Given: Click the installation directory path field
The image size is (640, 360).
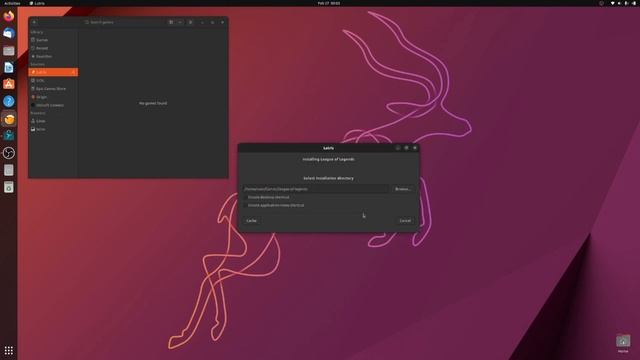Looking at the screenshot, I should tap(315, 189).
